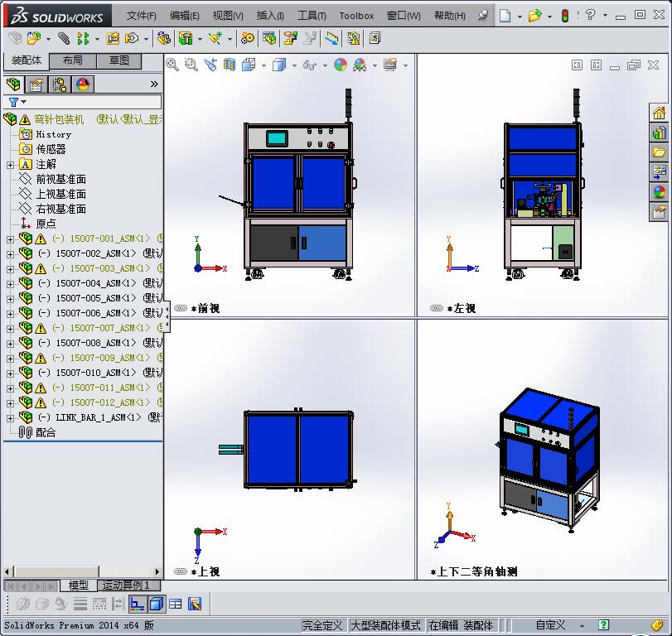Expand the LINK_BAR_1_ASM<1> node
The image size is (672, 636).
[10, 417]
